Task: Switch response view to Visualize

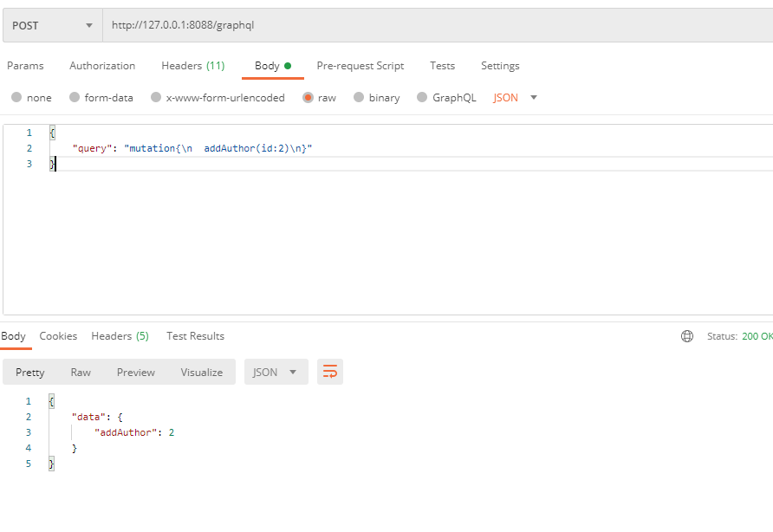Action: click(202, 373)
